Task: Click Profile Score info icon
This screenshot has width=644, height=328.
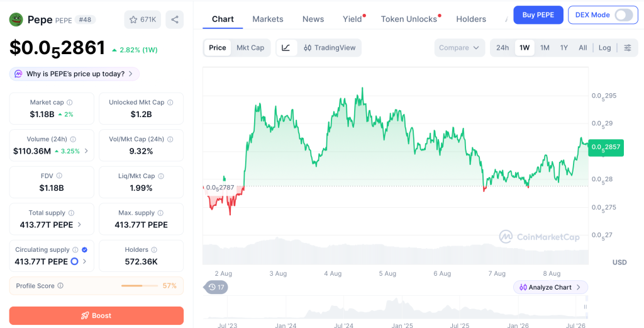Action: coord(60,286)
